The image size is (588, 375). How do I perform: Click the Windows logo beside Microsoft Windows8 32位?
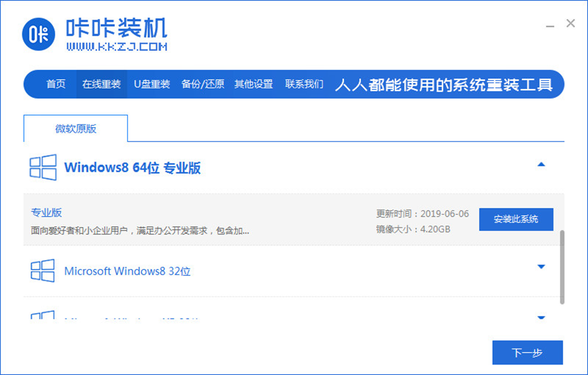click(x=43, y=271)
